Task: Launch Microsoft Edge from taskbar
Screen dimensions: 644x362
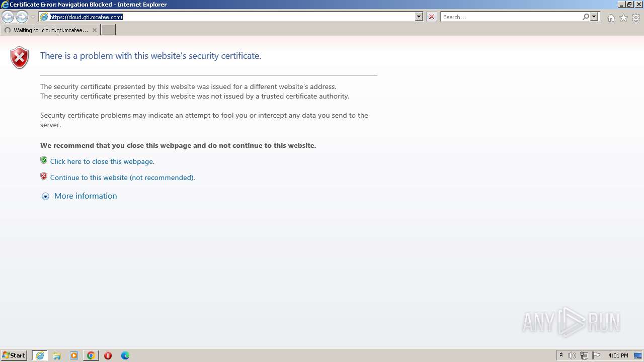Action: (x=125, y=355)
